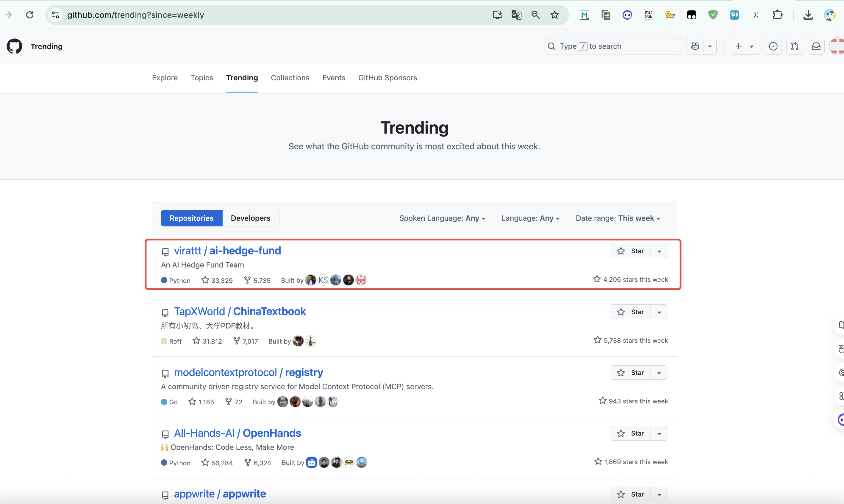The height and width of the screenshot is (504, 844).
Task: Open the search magnifier in browser toolbar
Action: (x=535, y=15)
